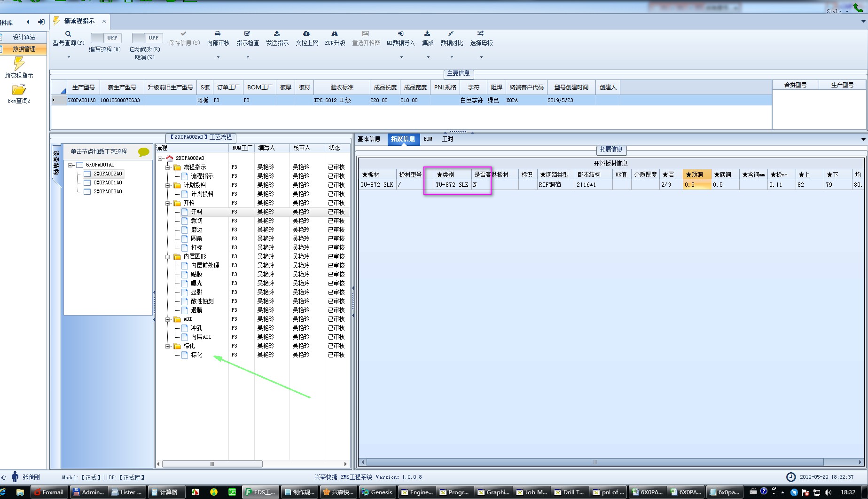Image resolution: width=868 pixels, height=499 pixels.
Task: Open dropdown under 数据对比
Action: point(452,57)
